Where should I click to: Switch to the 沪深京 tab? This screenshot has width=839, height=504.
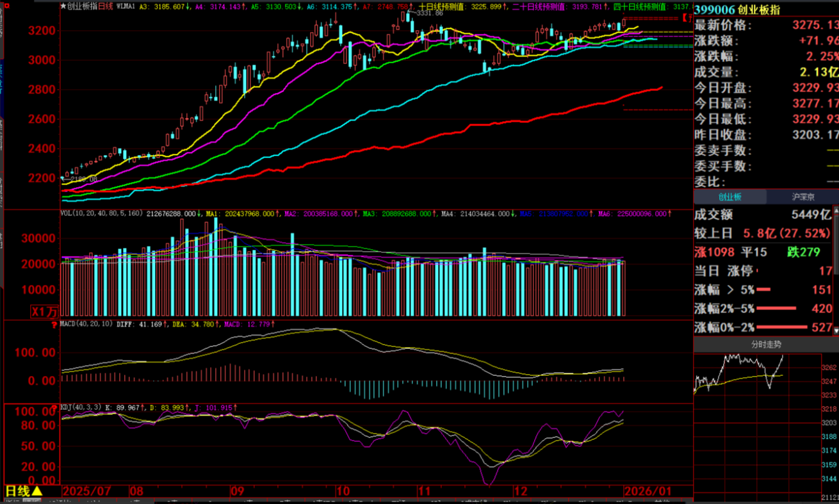(x=802, y=197)
